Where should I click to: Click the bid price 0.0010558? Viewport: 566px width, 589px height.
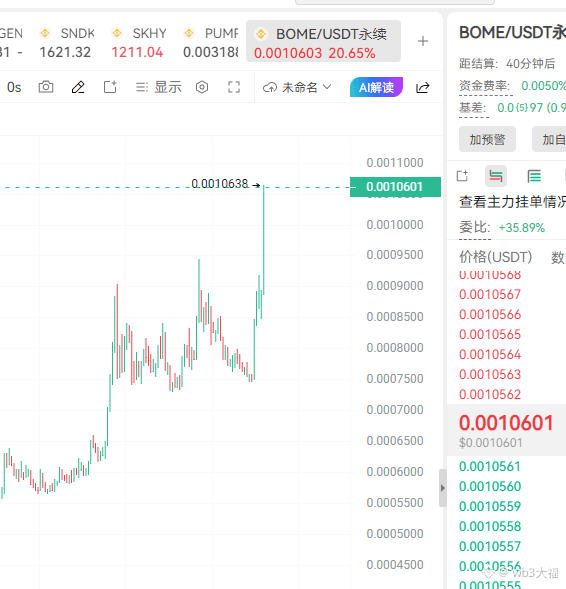click(490, 527)
